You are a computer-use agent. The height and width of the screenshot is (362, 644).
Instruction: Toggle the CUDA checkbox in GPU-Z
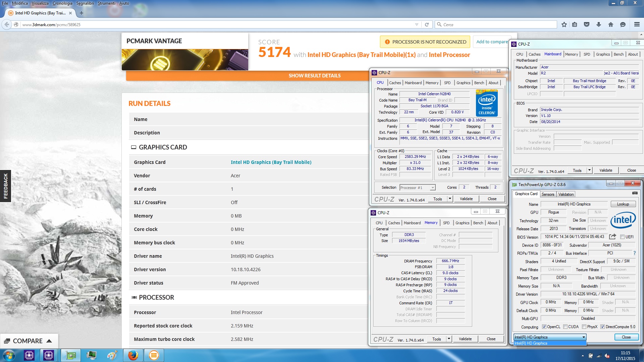point(565,327)
